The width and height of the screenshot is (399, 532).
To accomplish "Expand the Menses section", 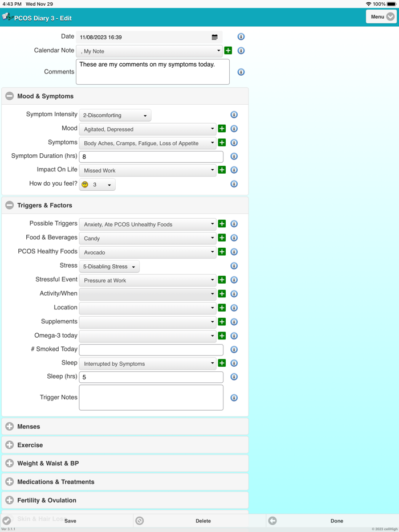I will [125, 427].
